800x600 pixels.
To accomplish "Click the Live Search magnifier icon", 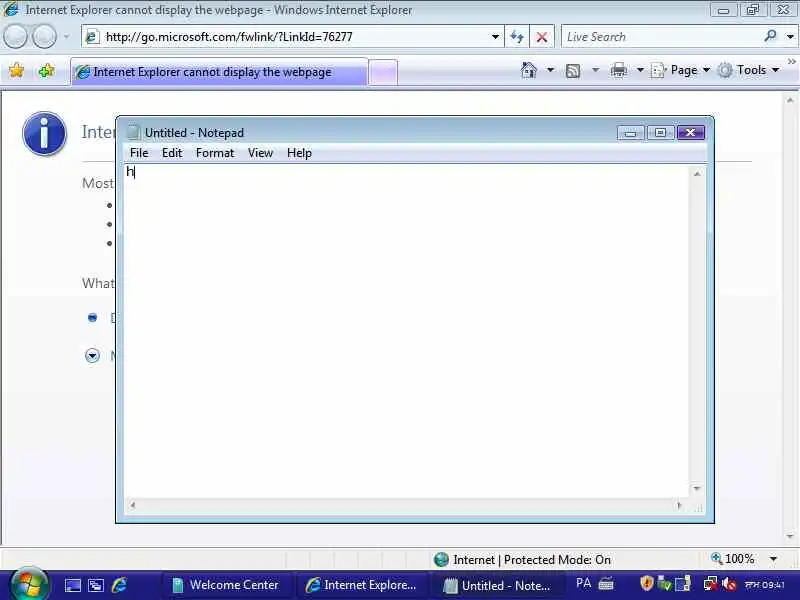I will [x=770, y=36].
